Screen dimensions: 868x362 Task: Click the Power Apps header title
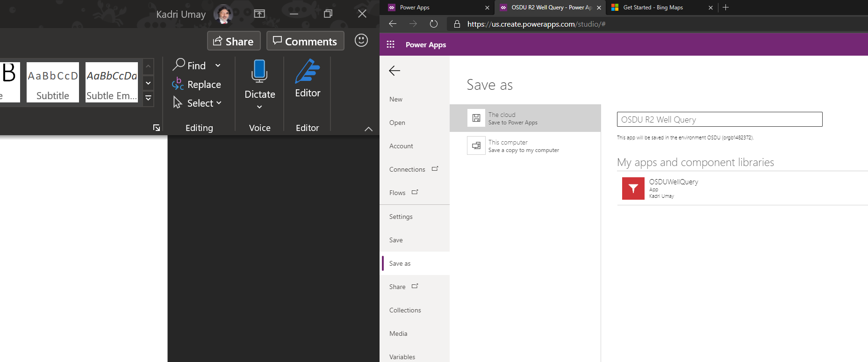click(x=426, y=44)
